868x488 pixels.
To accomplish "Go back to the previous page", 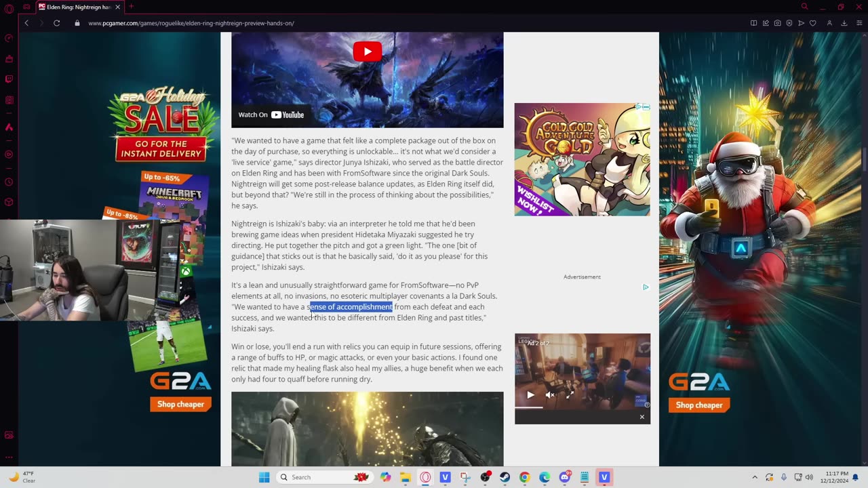I will (x=26, y=23).
